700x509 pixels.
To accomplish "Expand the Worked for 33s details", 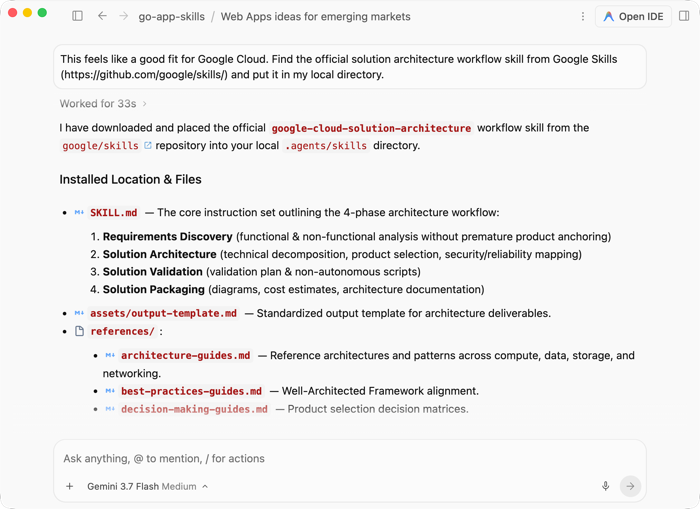I will pos(103,104).
